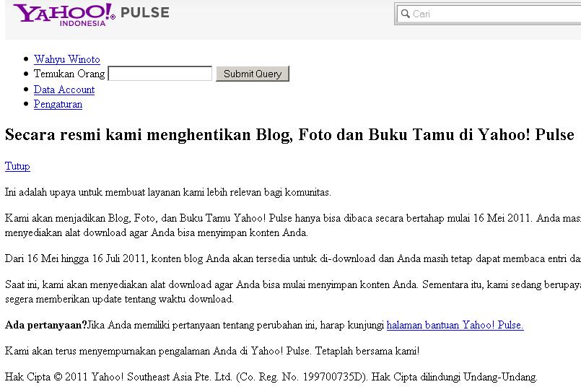Click the magnifier icon in the search box
The width and height of the screenshot is (581, 392).
[405, 14]
